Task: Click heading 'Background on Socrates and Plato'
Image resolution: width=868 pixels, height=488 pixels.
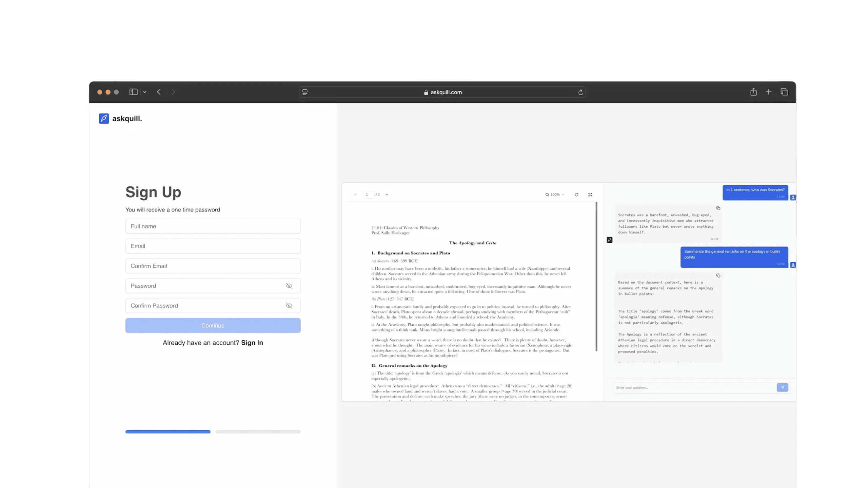Action: pyautogui.click(x=414, y=253)
